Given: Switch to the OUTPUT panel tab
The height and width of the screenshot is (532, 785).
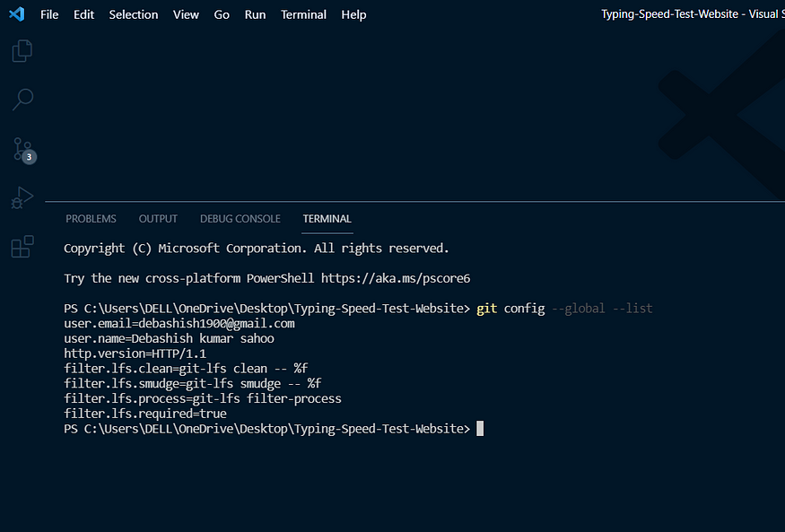Looking at the screenshot, I should coord(158,219).
